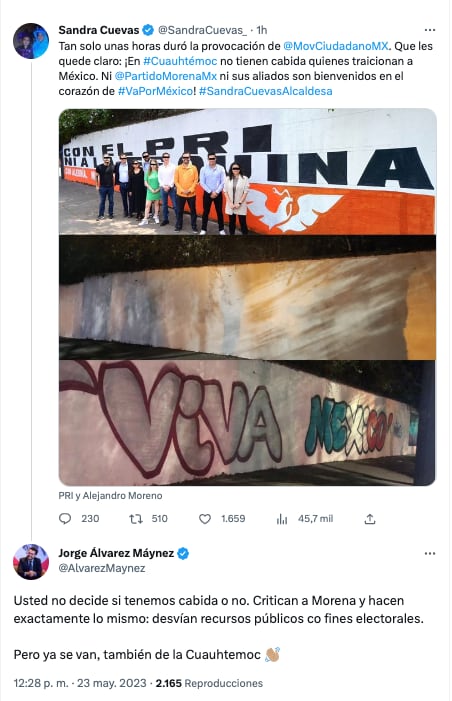This screenshot has height=701, width=452.
Task: Follow the @PartidoMorenaMx mention link
Action: (x=165, y=76)
